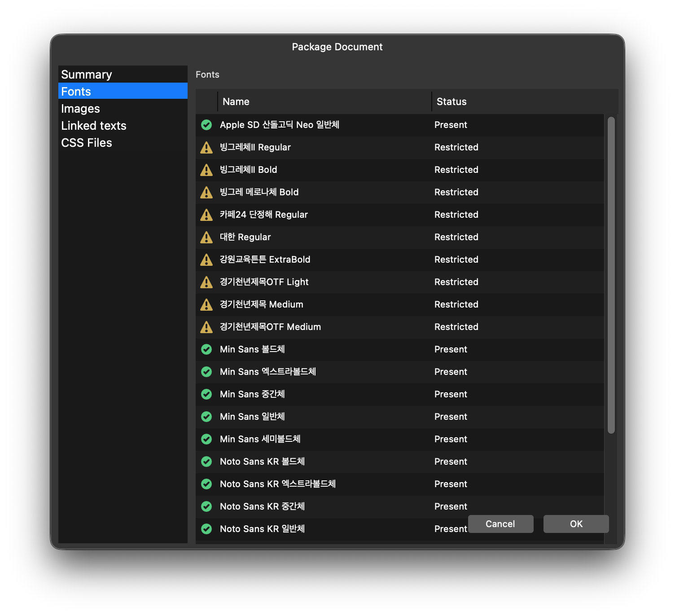This screenshot has height=616, width=675.
Task: Cancel the Package Document dialog
Action: (x=500, y=524)
